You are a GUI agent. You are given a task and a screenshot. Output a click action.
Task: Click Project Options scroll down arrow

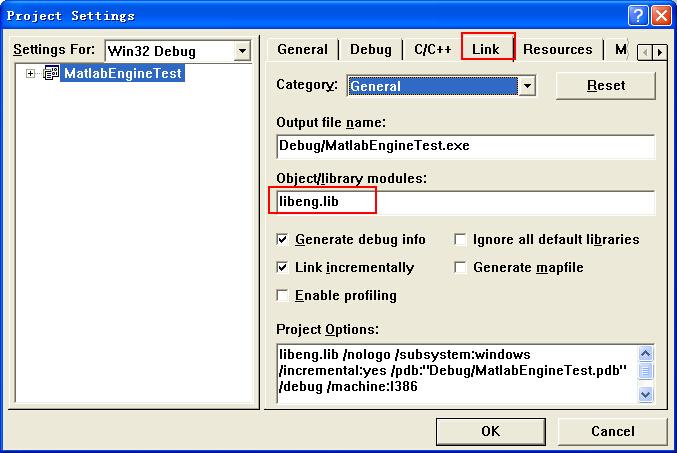click(645, 394)
